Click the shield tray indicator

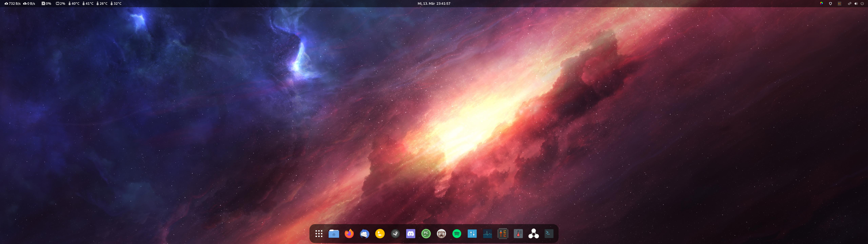tap(830, 3)
